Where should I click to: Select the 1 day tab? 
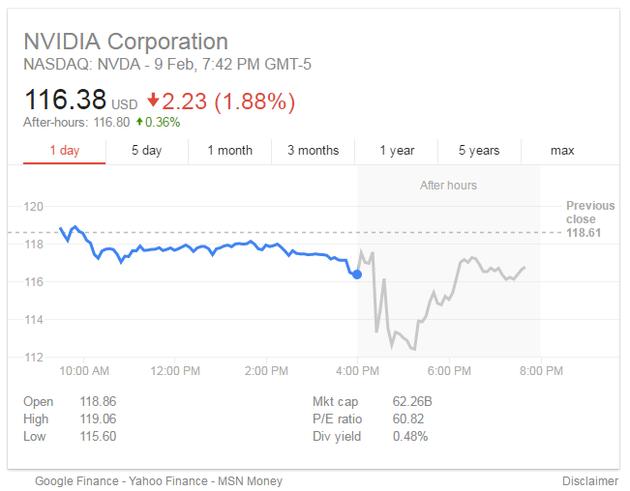64,151
